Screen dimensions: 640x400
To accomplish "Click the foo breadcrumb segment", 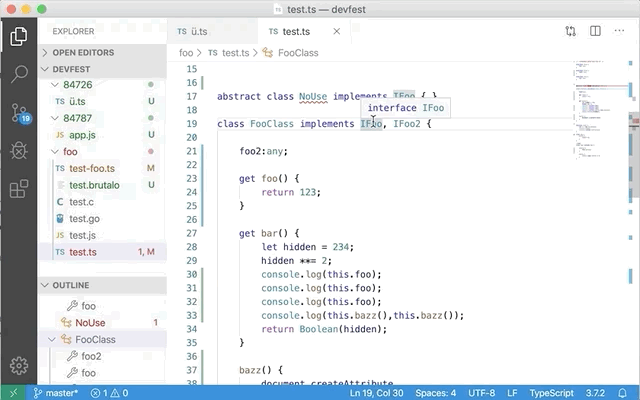I will point(186,53).
